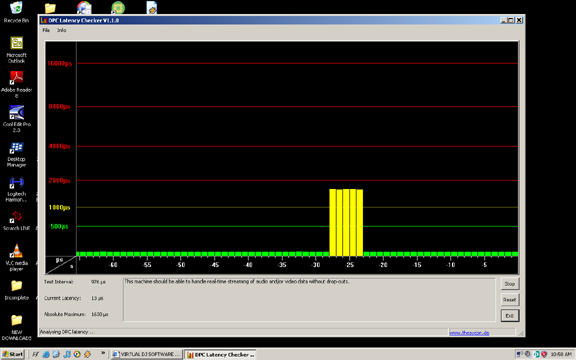Select the VLC media player icon
This screenshot has width=576, height=360.
(17, 258)
